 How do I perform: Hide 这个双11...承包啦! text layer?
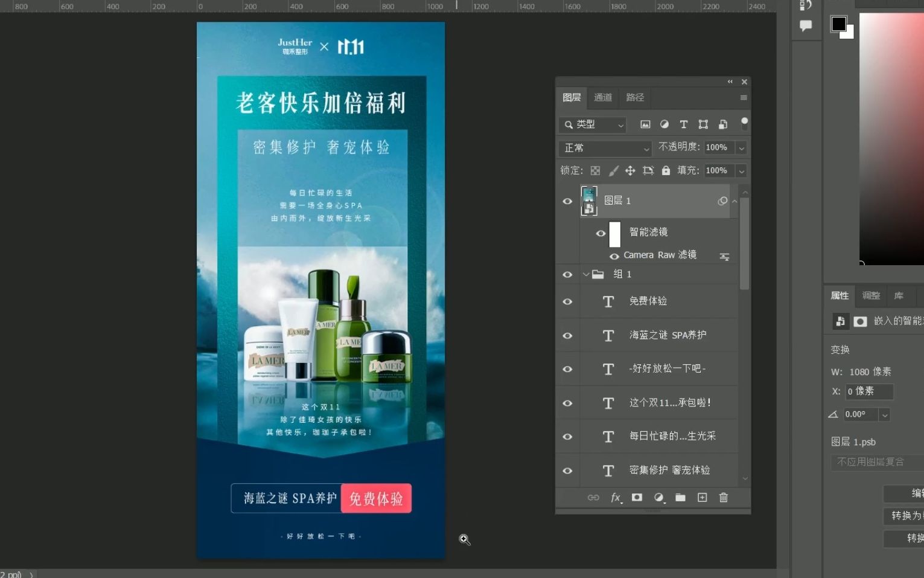click(x=567, y=403)
